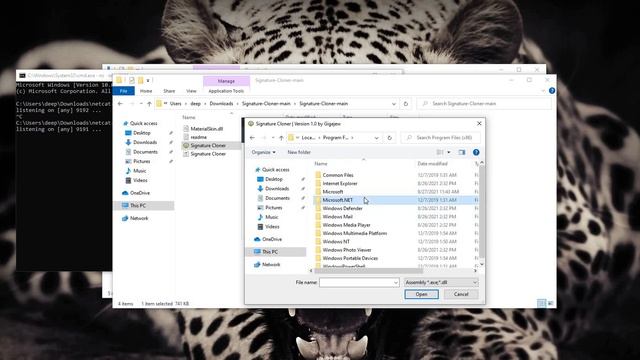Expand the Explorer address bar history dropdown
This screenshot has height=360, width=640.
[x=393, y=104]
